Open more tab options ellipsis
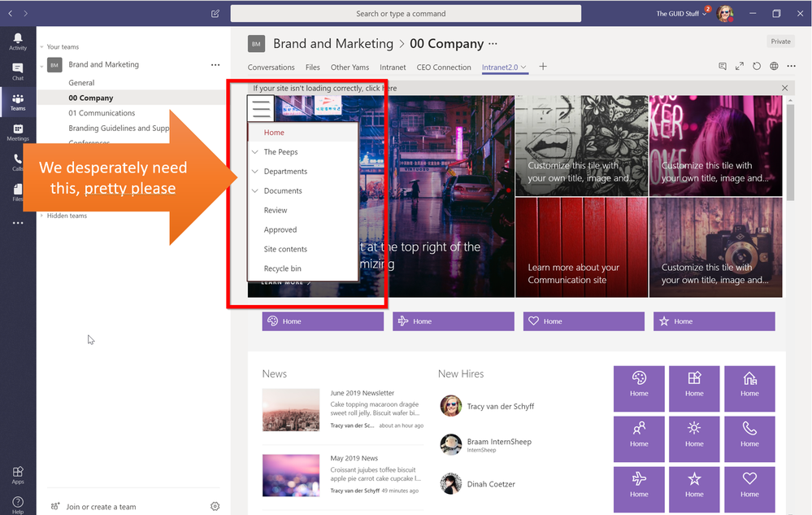Viewport: 812px width, 515px height. click(791, 66)
